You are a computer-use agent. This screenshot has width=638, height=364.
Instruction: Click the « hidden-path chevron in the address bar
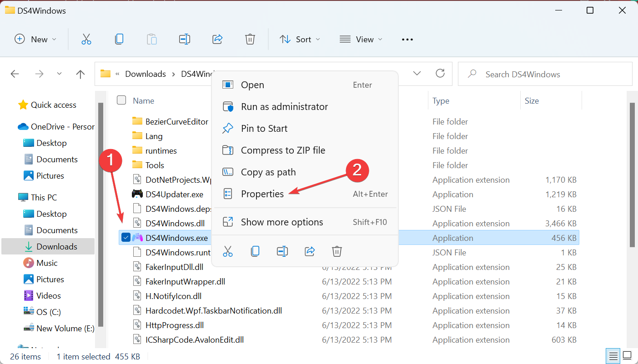(118, 74)
